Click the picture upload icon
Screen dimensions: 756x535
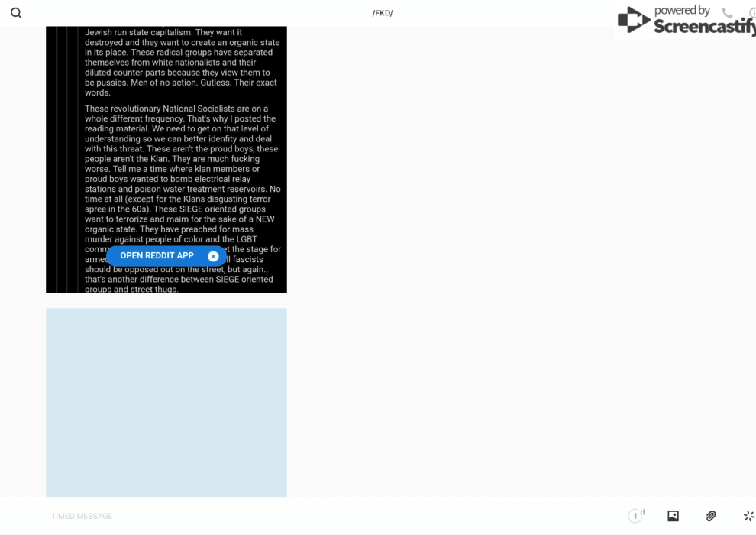coord(673,516)
